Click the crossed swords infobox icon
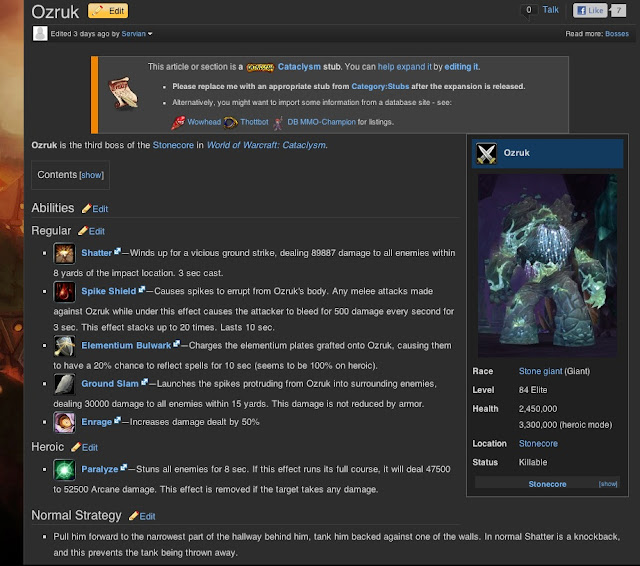Image resolution: width=640 pixels, height=566 pixels. [487, 153]
